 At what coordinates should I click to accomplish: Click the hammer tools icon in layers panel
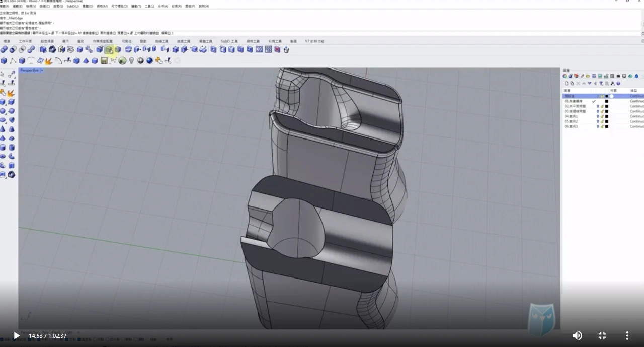612,83
